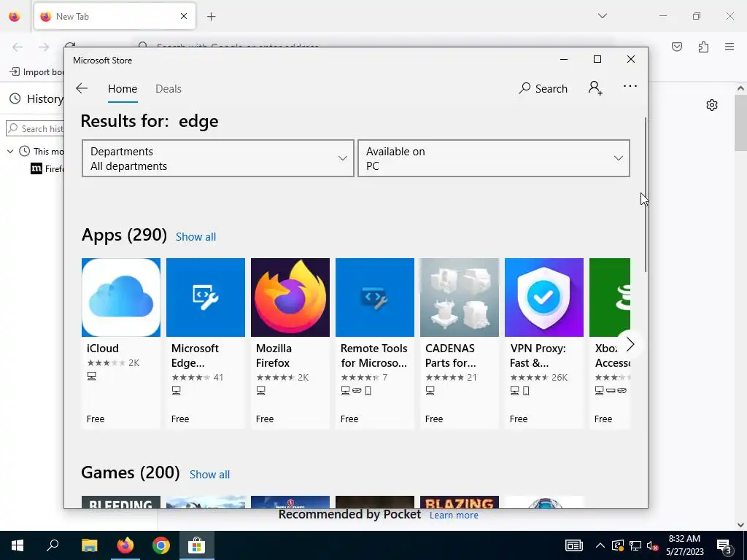Click the Firefox back navigation arrow

point(18,47)
